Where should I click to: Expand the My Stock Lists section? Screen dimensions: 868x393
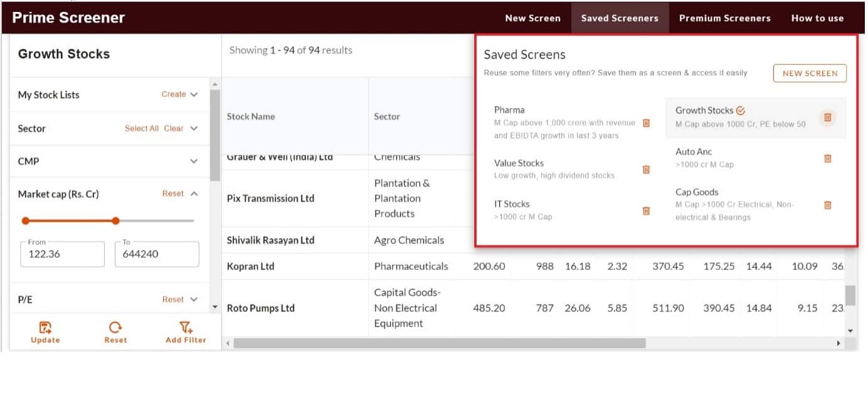point(194,95)
